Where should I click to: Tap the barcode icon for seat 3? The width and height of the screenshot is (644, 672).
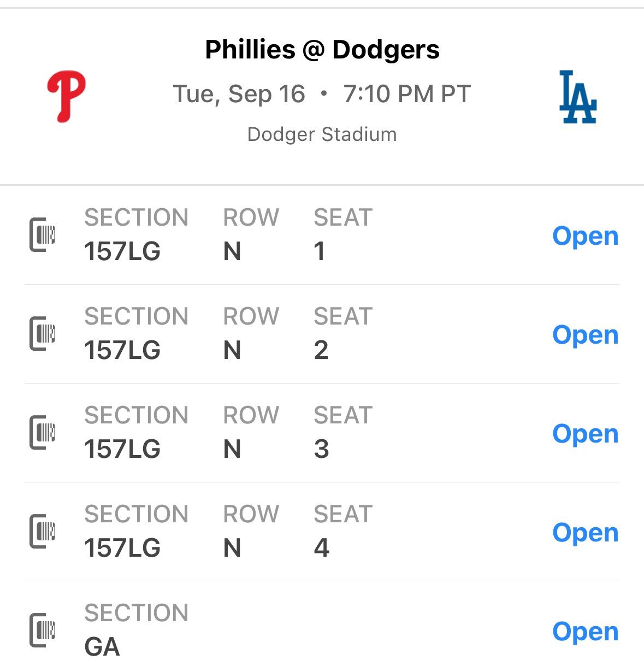click(43, 433)
